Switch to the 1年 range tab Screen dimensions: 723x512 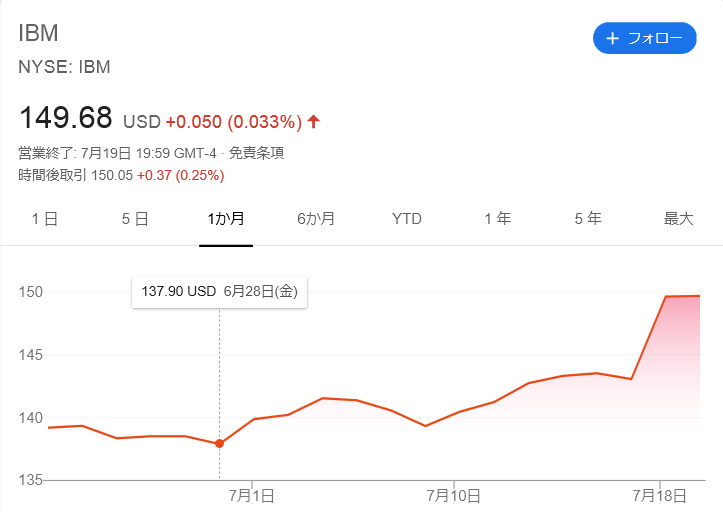click(497, 219)
